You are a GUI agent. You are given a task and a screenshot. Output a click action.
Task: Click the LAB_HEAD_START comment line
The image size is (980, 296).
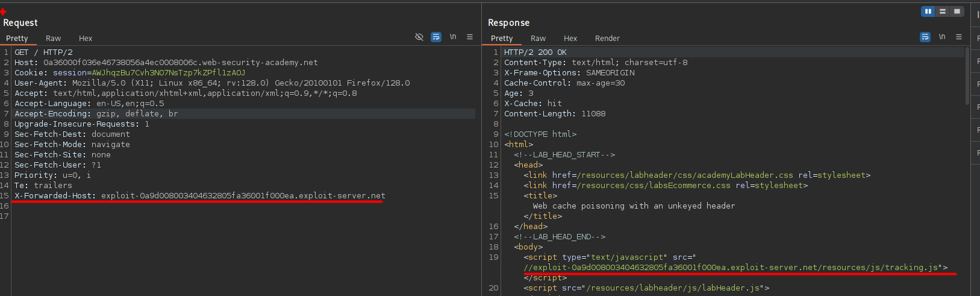564,155
